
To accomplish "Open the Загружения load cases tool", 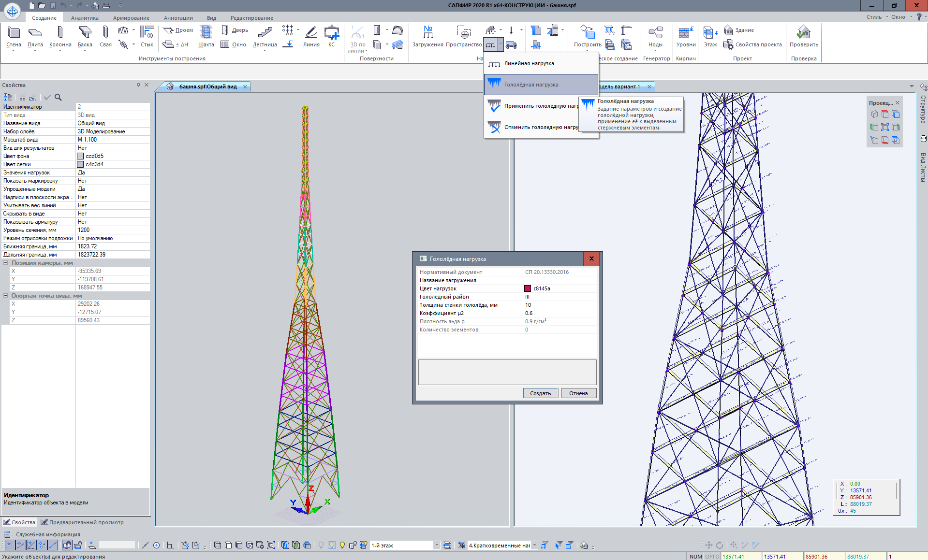I will pyautogui.click(x=427, y=37).
